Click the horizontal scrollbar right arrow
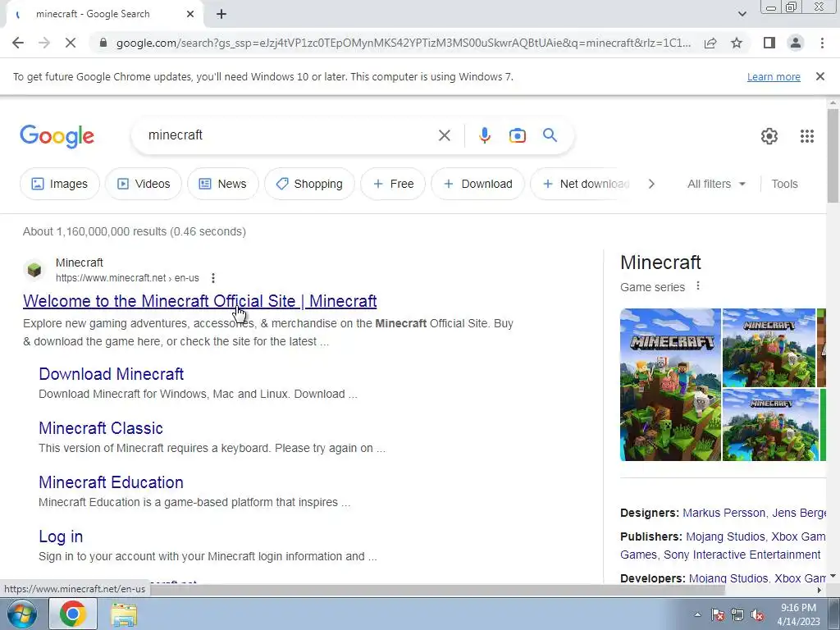The width and height of the screenshot is (840, 630). point(819,591)
